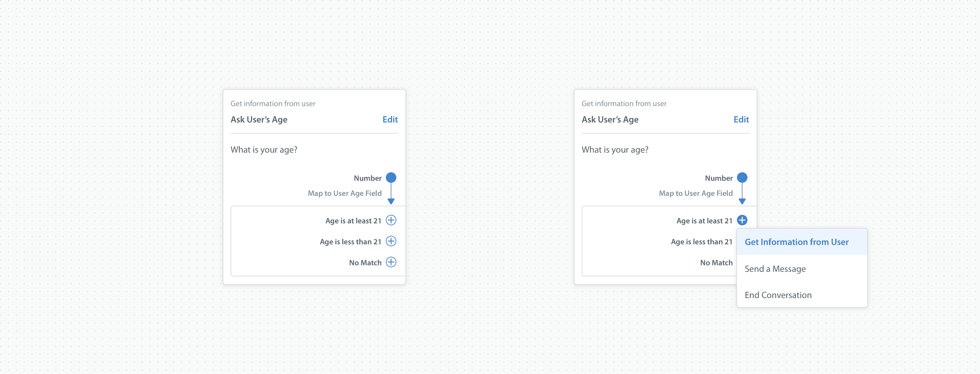Viewport: 980px width, 374px height.
Task: Click filled plus icon beside 'Age is at least 21' in right card
Action: [x=742, y=220]
